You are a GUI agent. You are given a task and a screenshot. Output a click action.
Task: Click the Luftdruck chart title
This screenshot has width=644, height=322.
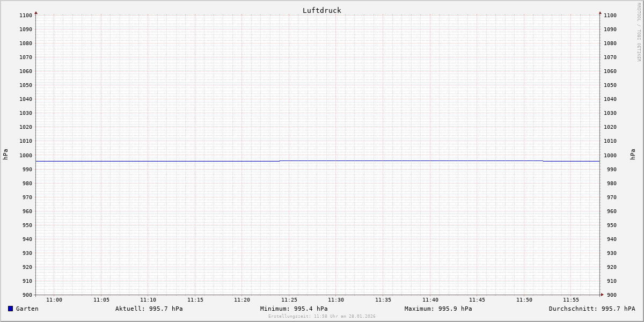click(321, 10)
